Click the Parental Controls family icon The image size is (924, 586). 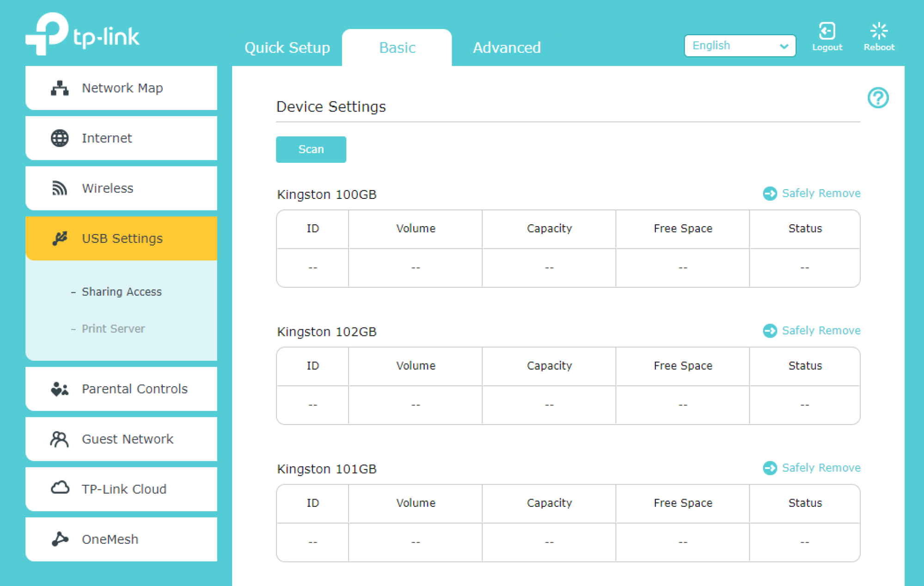[x=60, y=389]
